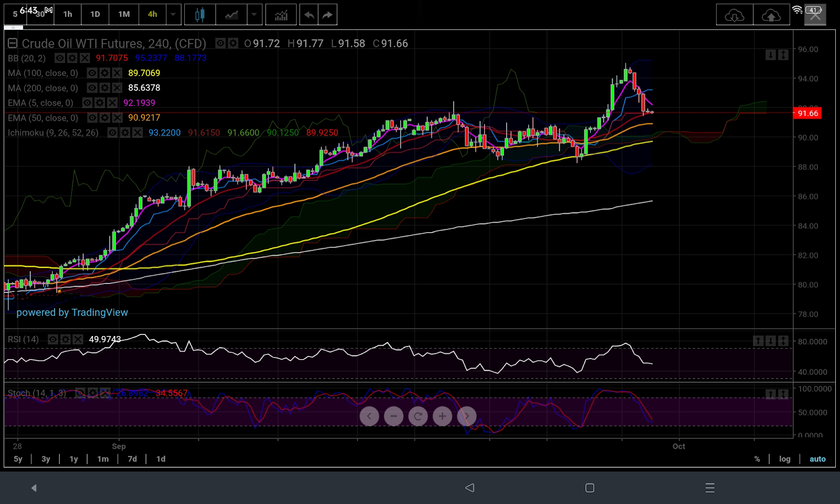This screenshot has width=840, height=504.
Task: Select the 1D timeframe
Action: (x=95, y=14)
